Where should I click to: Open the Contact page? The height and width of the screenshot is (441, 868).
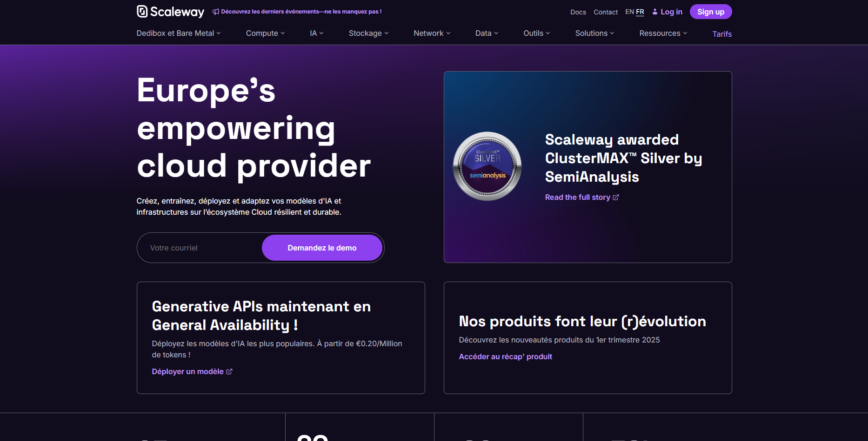pyautogui.click(x=606, y=12)
